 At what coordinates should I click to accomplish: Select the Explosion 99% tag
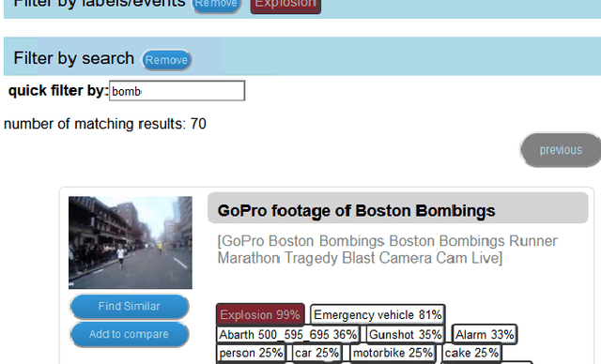click(260, 314)
